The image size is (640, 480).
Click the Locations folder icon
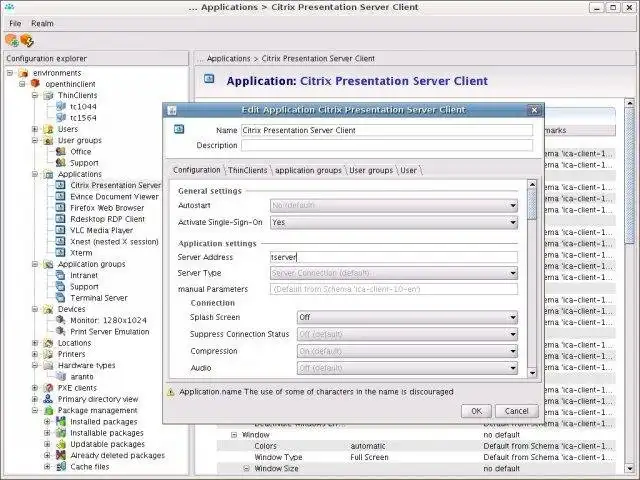pos(48,343)
